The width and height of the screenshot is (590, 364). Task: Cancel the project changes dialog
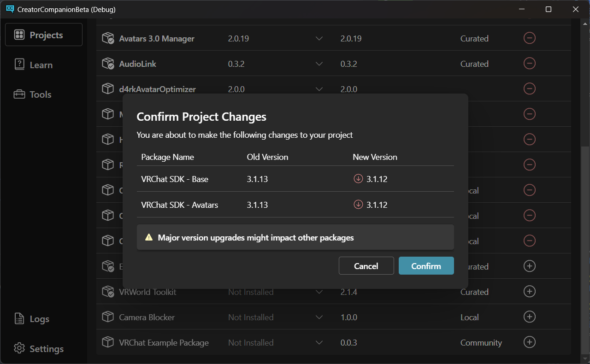point(366,266)
